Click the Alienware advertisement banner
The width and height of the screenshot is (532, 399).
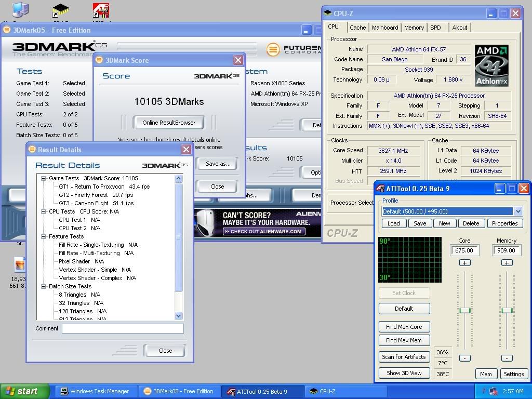(x=258, y=222)
